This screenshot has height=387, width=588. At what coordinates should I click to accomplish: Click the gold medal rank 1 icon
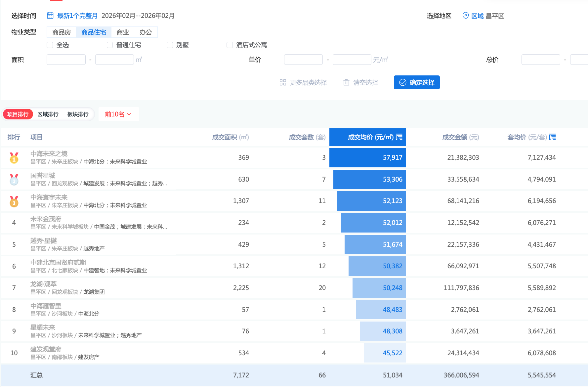[14, 158]
